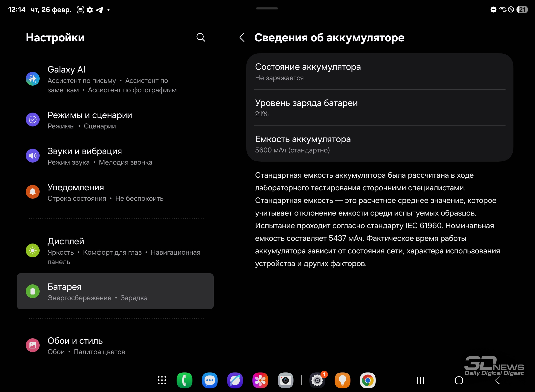Image resolution: width=535 pixels, height=392 pixels.
Task: Open the Gallery flower app icon
Action: pyautogui.click(x=260, y=380)
